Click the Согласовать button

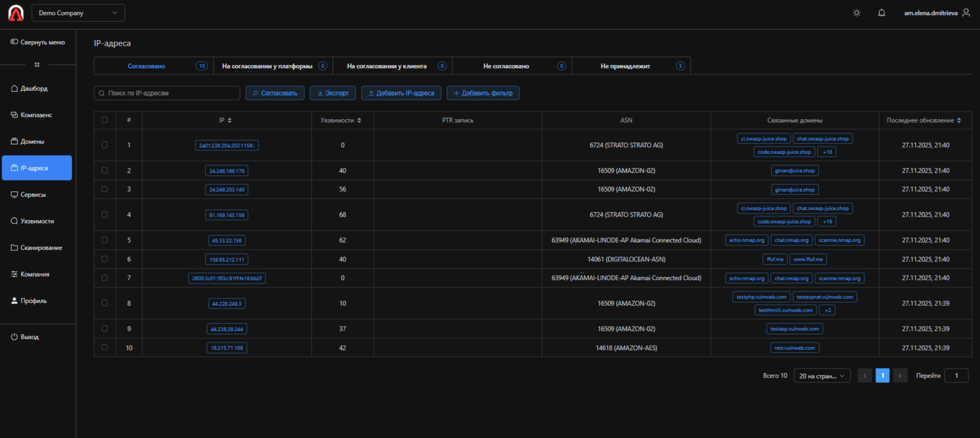[275, 93]
